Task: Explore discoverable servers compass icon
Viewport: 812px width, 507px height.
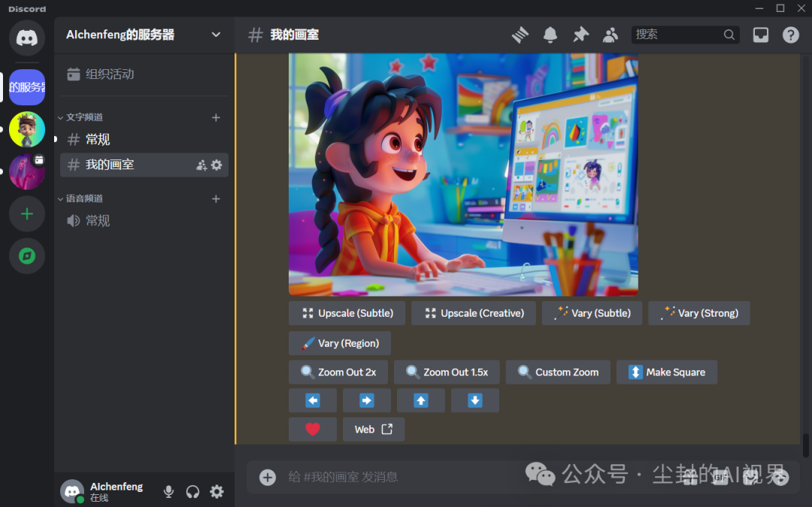Action: (x=27, y=256)
